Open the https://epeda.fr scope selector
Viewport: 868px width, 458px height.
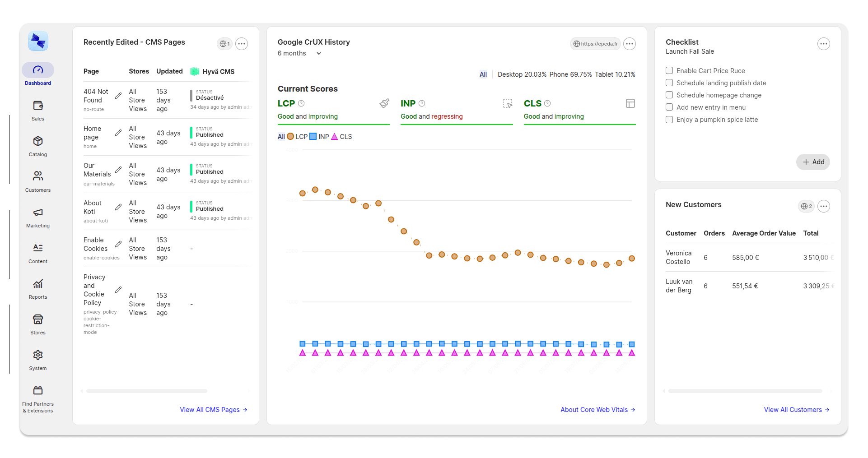595,44
